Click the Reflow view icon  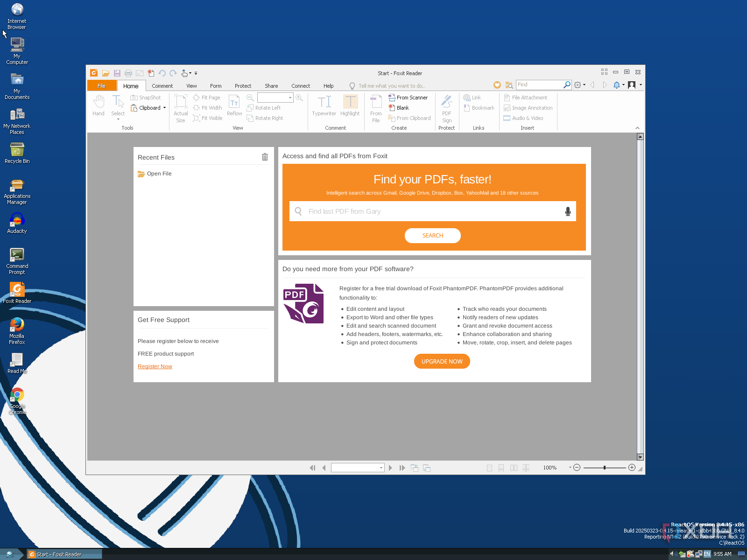pyautogui.click(x=234, y=105)
